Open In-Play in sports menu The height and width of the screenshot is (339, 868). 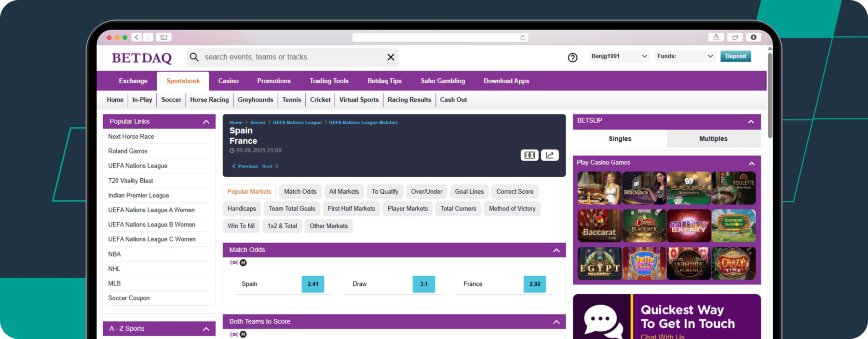142,99
